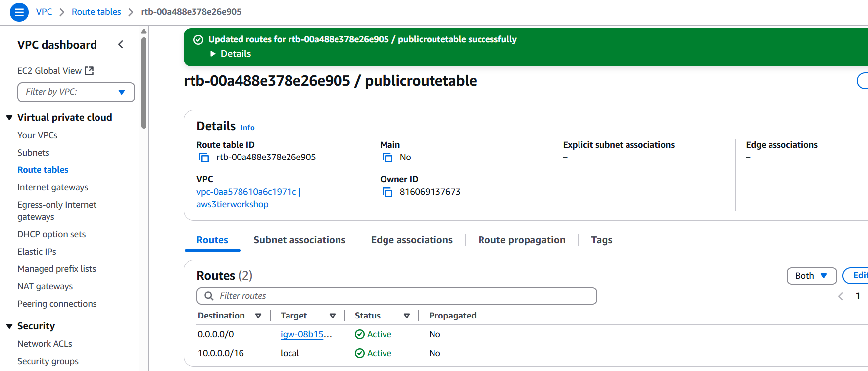Open Managed prefix lists
This screenshot has height=371, width=868.
point(57,269)
